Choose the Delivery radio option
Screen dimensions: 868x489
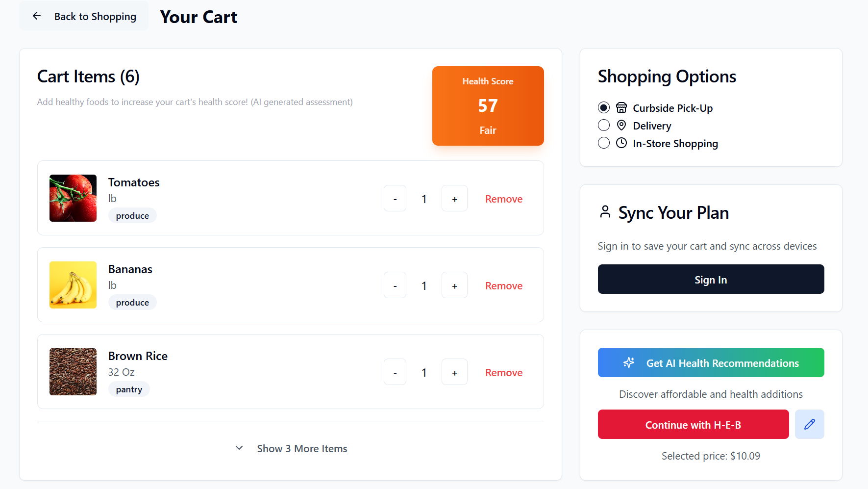pos(604,126)
